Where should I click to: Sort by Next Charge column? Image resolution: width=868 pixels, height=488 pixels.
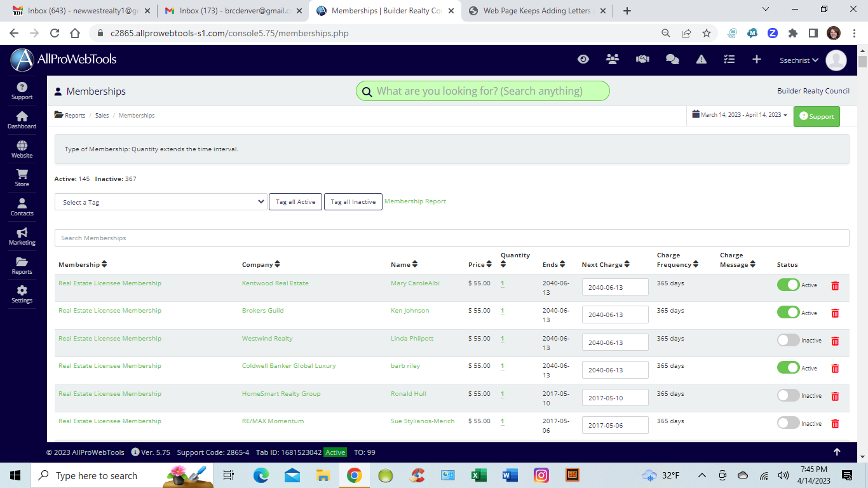pyautogui.click(x=606, y=264)
